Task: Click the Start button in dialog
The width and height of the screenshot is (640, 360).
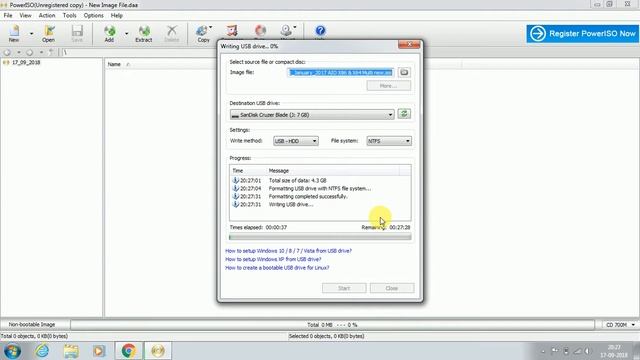Action: (x=344, y=288)
